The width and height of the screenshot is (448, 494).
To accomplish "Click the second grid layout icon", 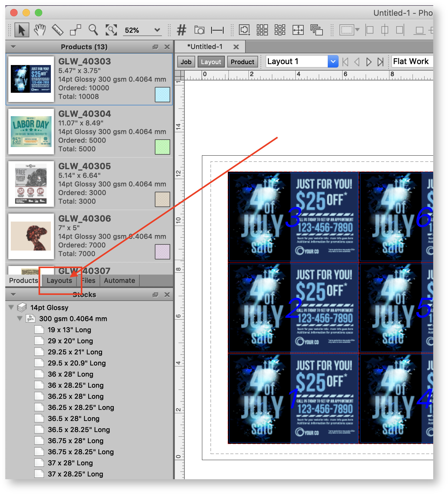I will click(x=280, y=30).
